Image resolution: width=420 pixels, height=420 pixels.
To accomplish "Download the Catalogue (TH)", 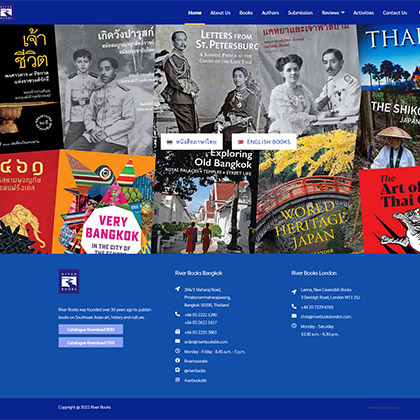I will [91, 342].
